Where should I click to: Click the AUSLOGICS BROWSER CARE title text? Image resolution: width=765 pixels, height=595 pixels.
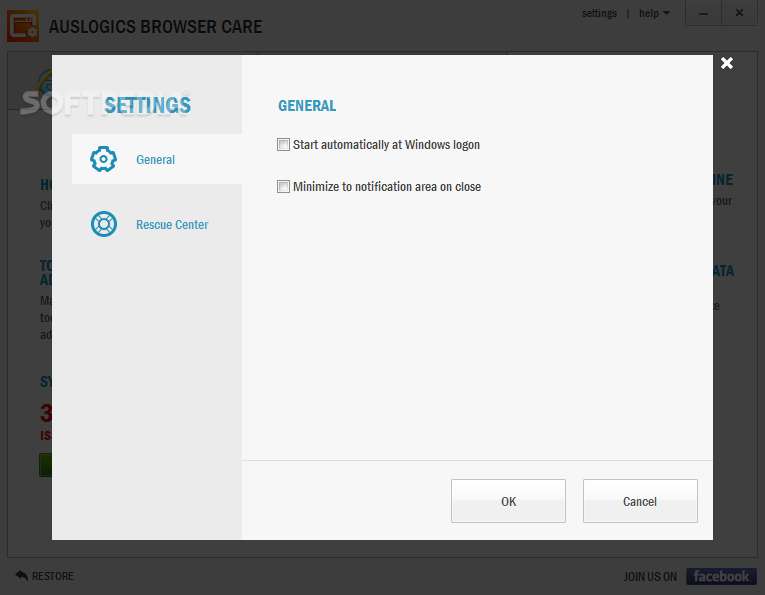[x=155, y=26]
